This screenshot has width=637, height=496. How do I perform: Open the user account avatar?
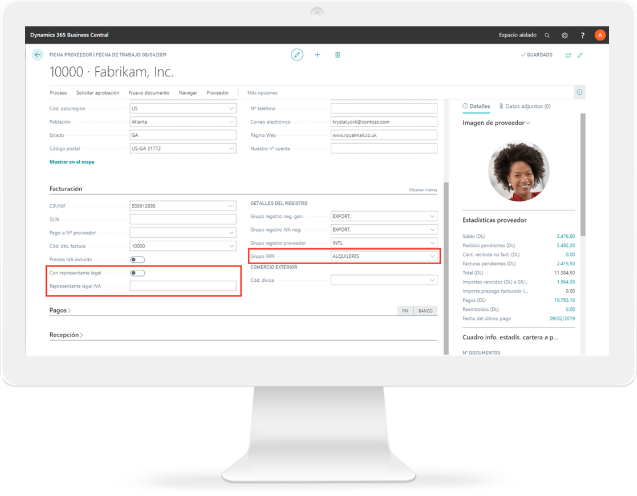click(x=600, y=35)
